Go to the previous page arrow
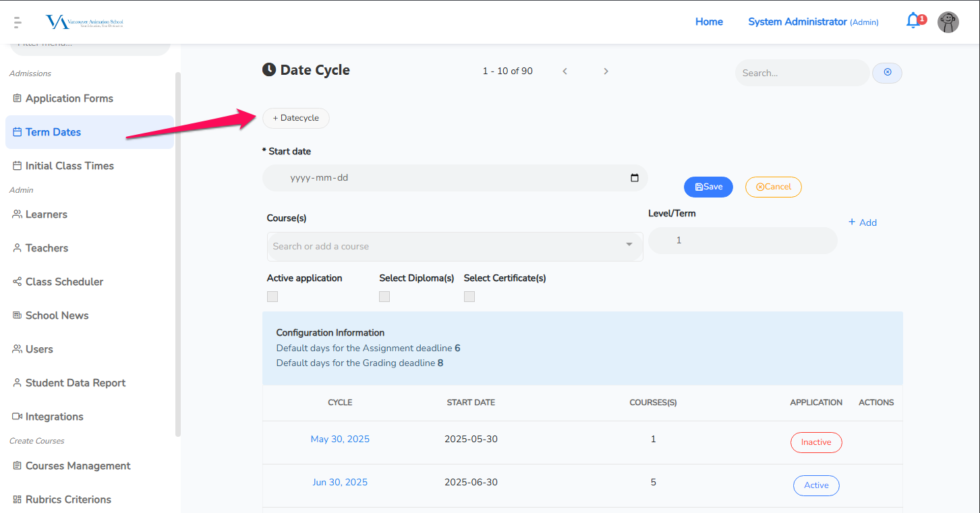980x513 pixels. [565, 71]
